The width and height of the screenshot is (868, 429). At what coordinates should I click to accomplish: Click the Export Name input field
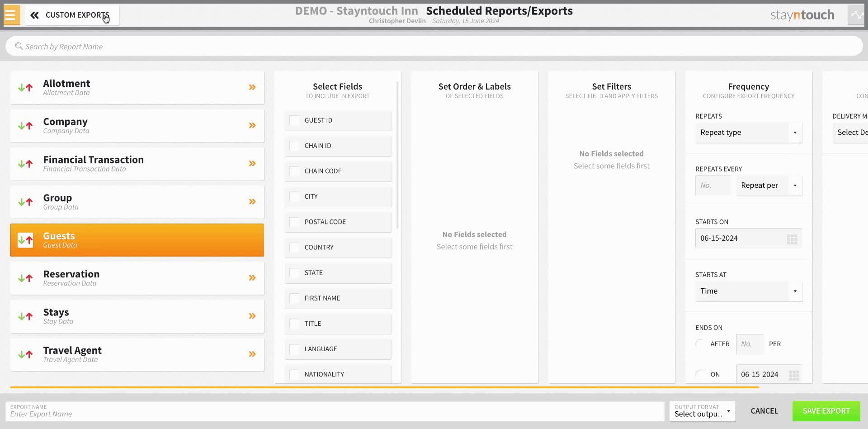pyautogui.click(x=335, y=411)
